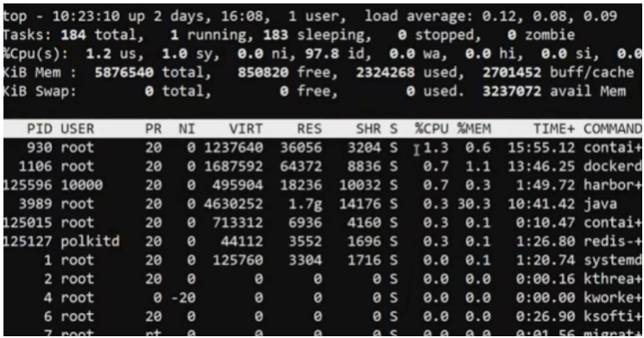Viewport: 644px width, 338px height.
Task: Click the polkitd user entry
Action: [90, 241]
